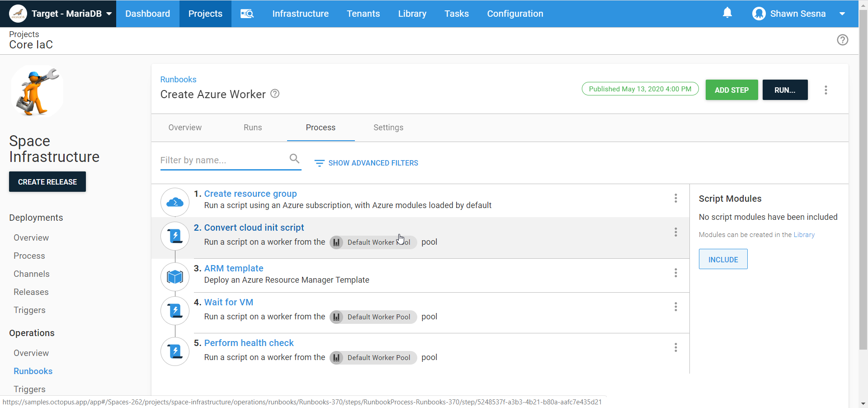Click the help icon beside Create Azure Worker

tap(275, 94)
